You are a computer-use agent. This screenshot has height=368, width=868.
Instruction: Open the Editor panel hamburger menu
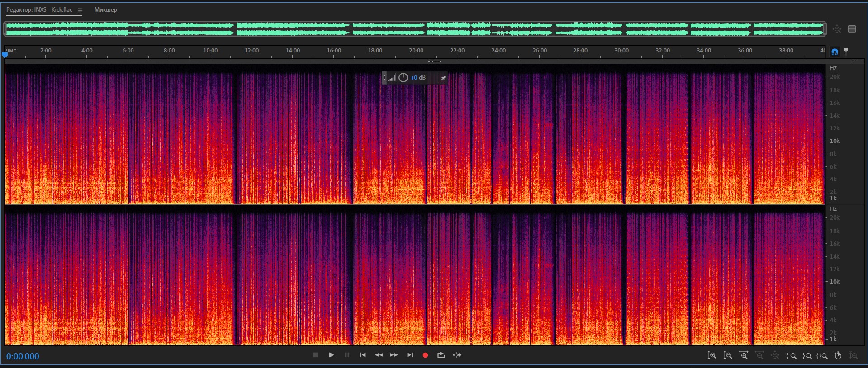pos(80,10)
